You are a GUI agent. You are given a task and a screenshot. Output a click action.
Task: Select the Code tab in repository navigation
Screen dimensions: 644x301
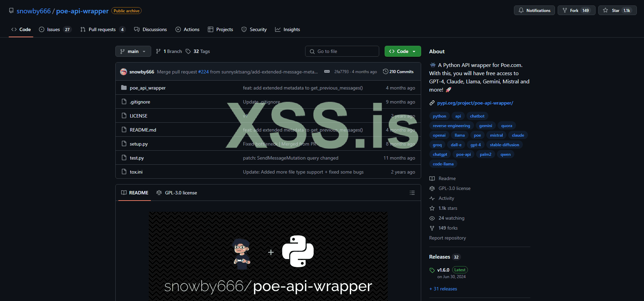click(x=21, y=29)
